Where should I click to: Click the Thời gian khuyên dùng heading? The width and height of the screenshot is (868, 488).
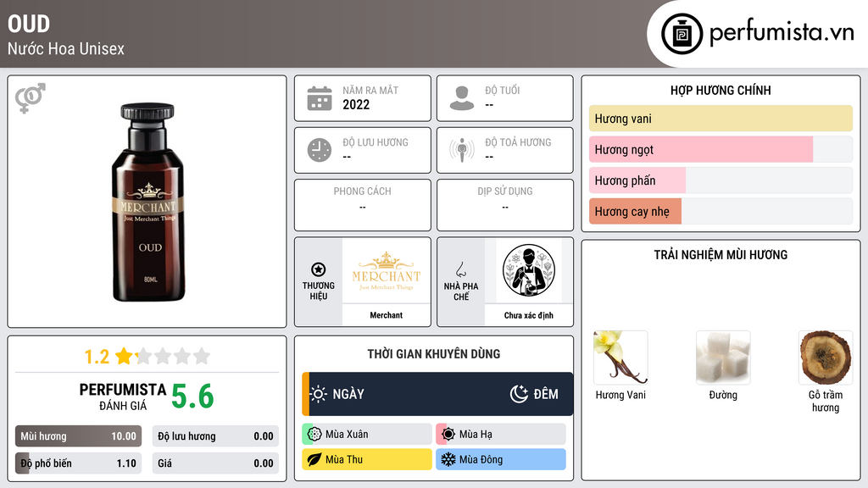[434, 354]
